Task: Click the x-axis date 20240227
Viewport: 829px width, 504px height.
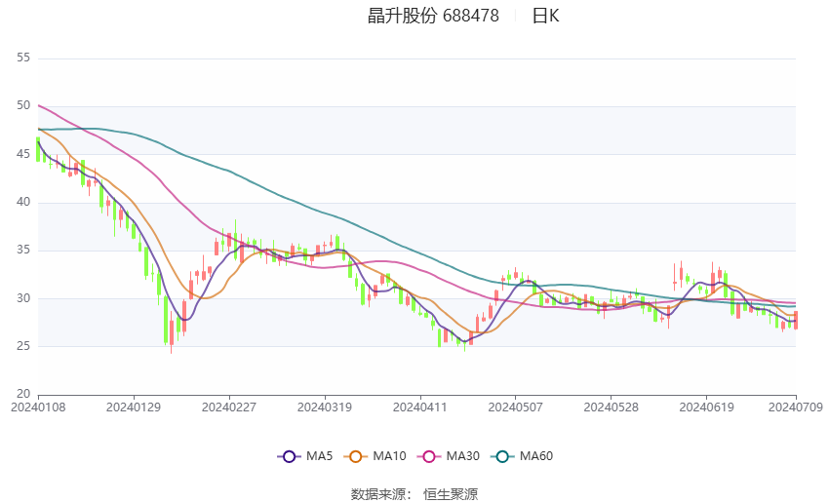Action: tap(229, 407)
